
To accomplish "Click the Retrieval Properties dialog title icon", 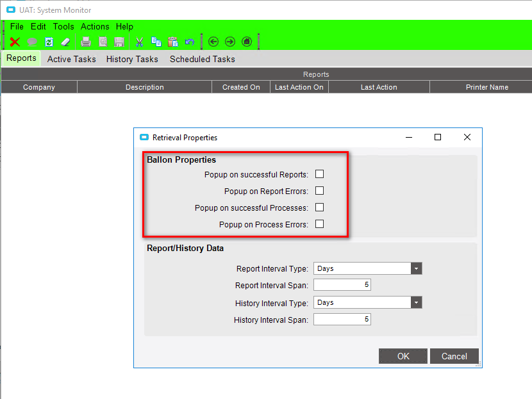I will click(144, 137).
